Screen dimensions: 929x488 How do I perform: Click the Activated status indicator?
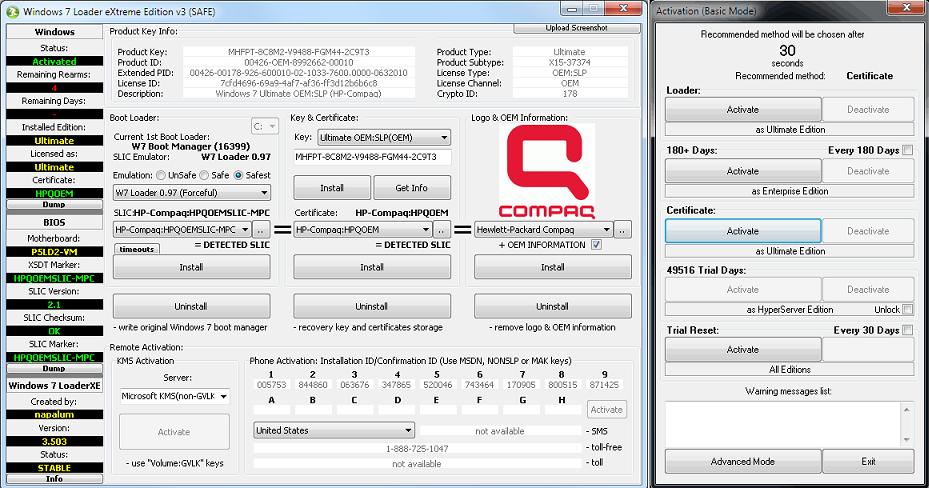(55, 61)
